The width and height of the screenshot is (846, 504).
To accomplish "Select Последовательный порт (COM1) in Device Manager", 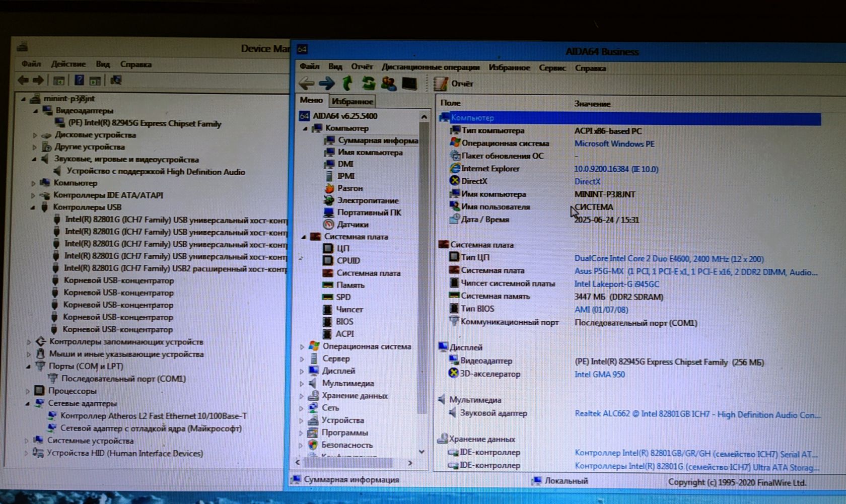I will point(123,379).
